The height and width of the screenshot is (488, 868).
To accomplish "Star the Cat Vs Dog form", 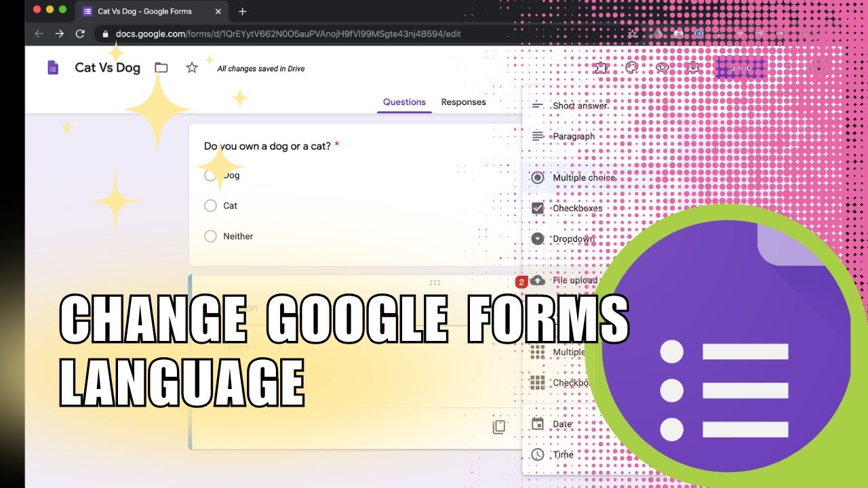I will [192, 68].
